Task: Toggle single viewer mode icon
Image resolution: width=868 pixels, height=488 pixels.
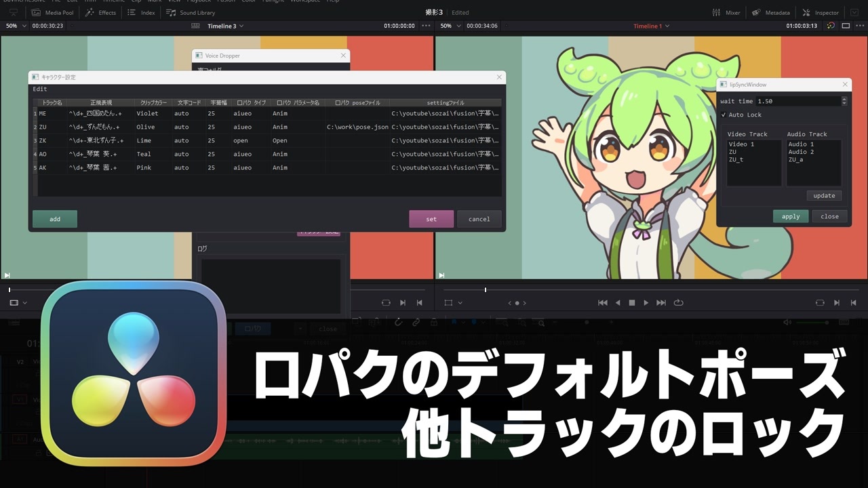Action: [x=846, y=26]
